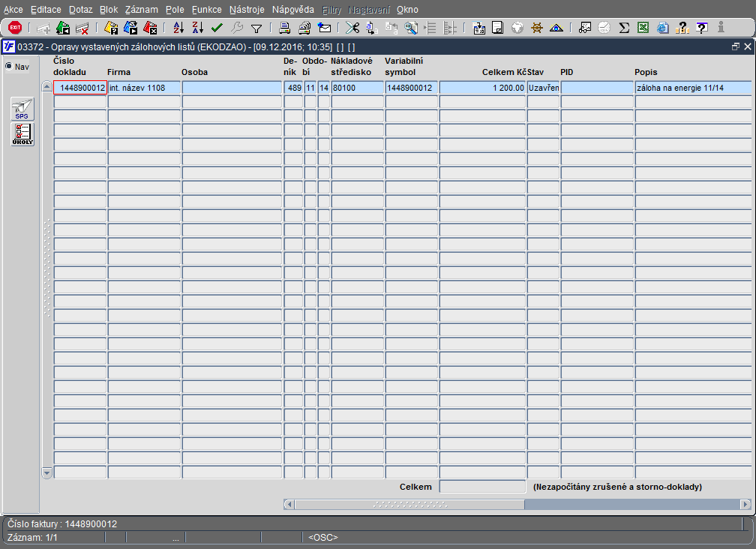Image resolution: width=756 pixels, height=549 pixels.
Task: Click the ship wheel navigation icon
Action: point(537,28)
